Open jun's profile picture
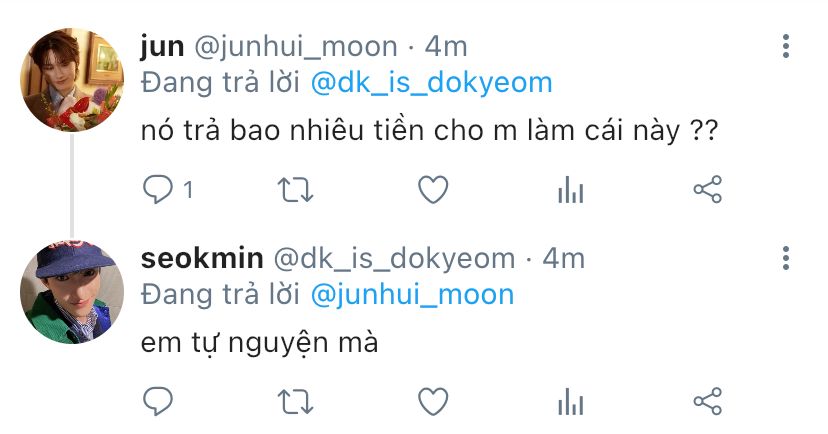Viewport: 828px width, 434px height. click(x=72, y=80)
